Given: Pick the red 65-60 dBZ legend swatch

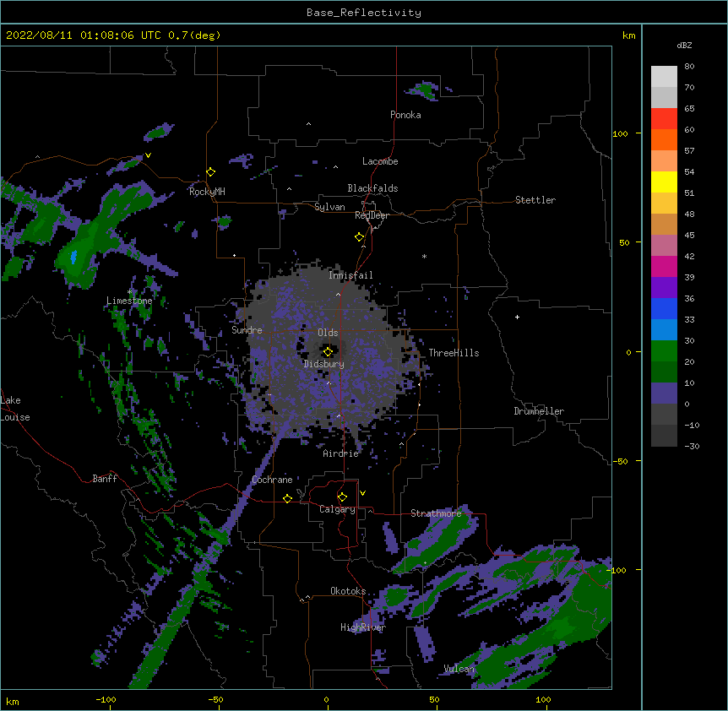Looking at the screenshot, I should point(664,119).
